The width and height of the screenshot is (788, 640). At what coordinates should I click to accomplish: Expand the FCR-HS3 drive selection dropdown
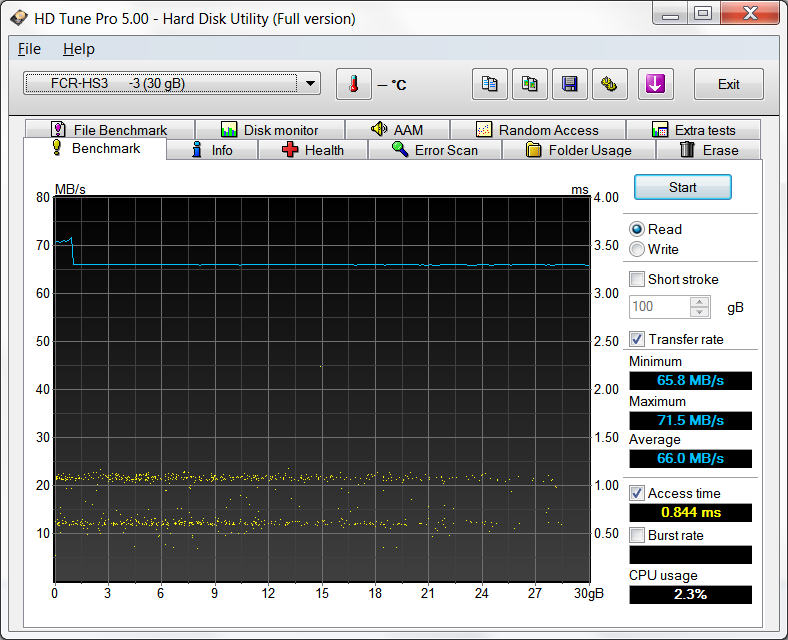311,84
